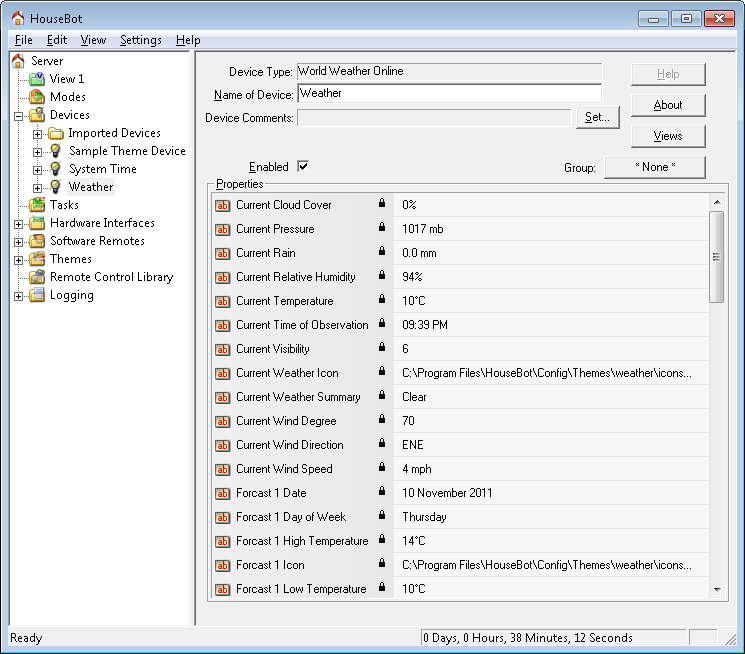
Task: Click the lock icon on Current Visibility
Action: coord(382,347)
